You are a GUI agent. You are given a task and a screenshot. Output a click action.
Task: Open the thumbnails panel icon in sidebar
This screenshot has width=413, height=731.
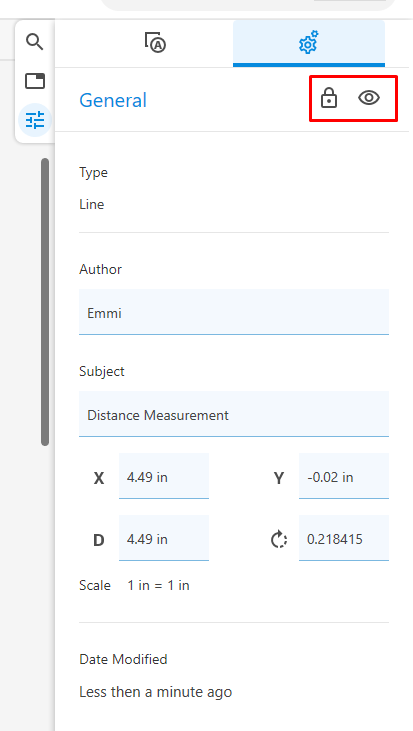(x=35, y=81)
